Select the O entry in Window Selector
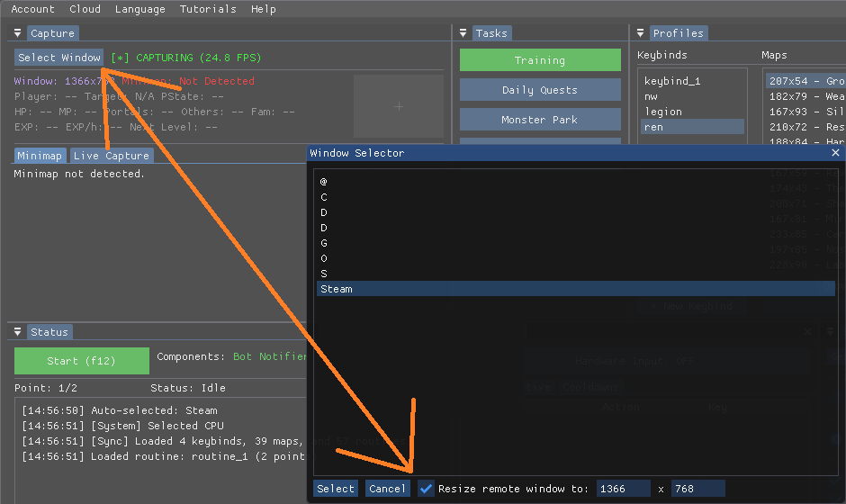 [576, 258]
